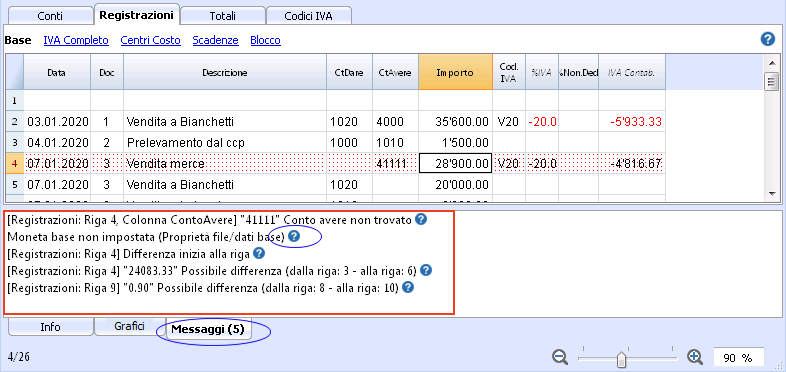Open the Info bottom tab

[x=50, y=327]
